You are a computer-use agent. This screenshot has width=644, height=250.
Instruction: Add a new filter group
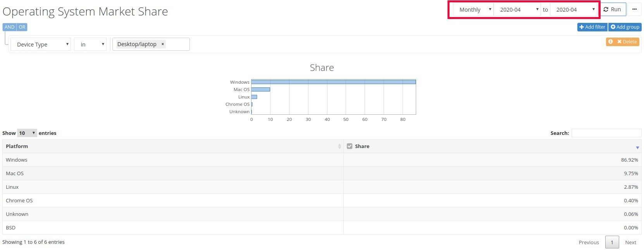click(x=625, y=27)
